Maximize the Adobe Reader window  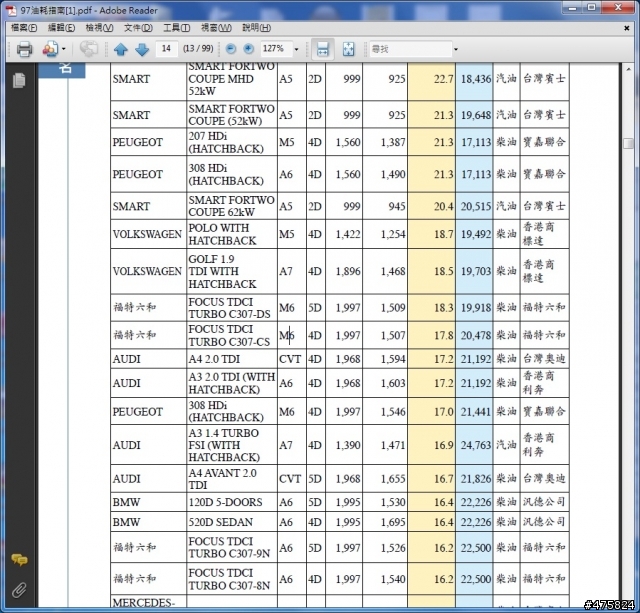point(591,8)
